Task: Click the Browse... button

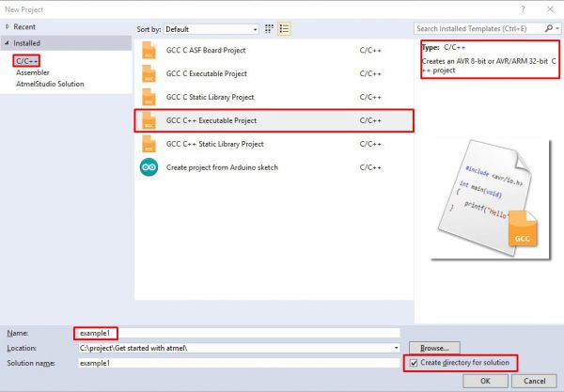Action: 434,348
